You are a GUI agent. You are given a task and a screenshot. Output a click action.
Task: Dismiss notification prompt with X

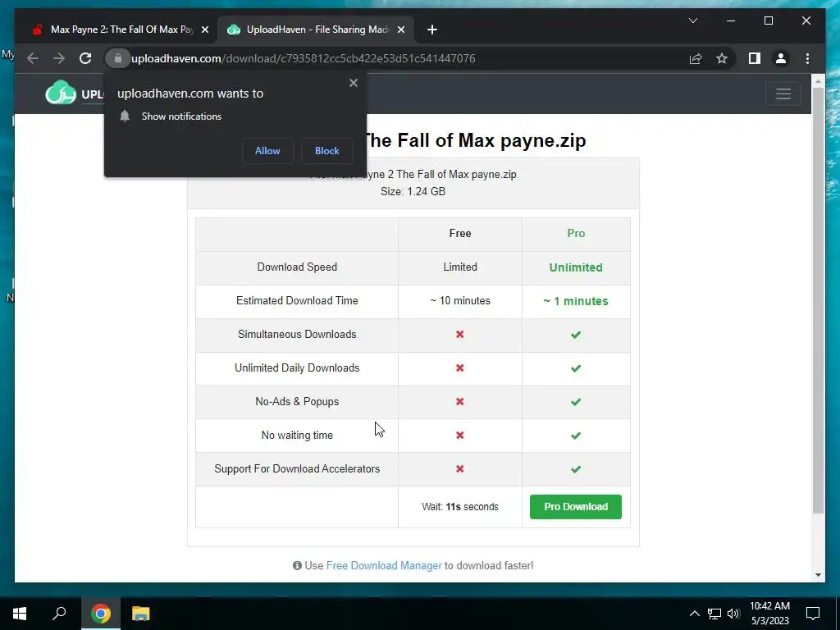(x=353, y=83)
